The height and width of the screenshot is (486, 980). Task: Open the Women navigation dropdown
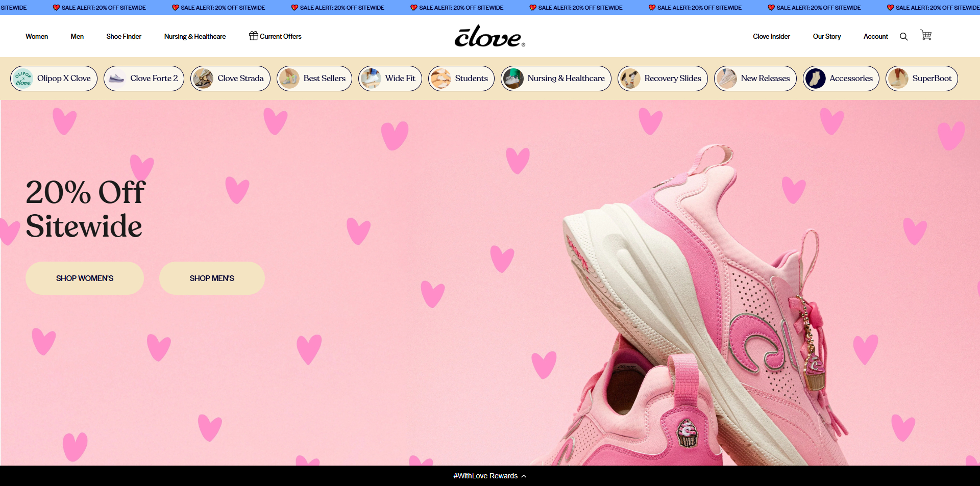tap(36, 36)
